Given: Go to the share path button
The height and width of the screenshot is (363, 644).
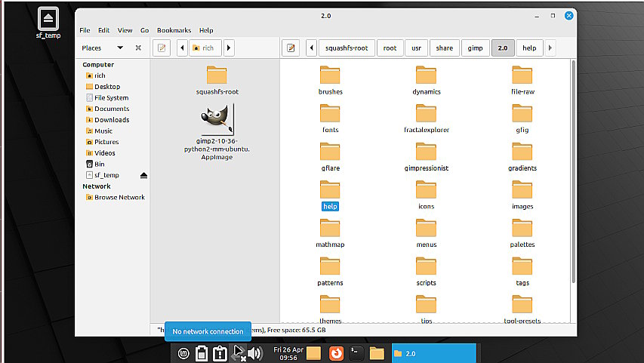Looking at the screenshot, I should [445, 48].
